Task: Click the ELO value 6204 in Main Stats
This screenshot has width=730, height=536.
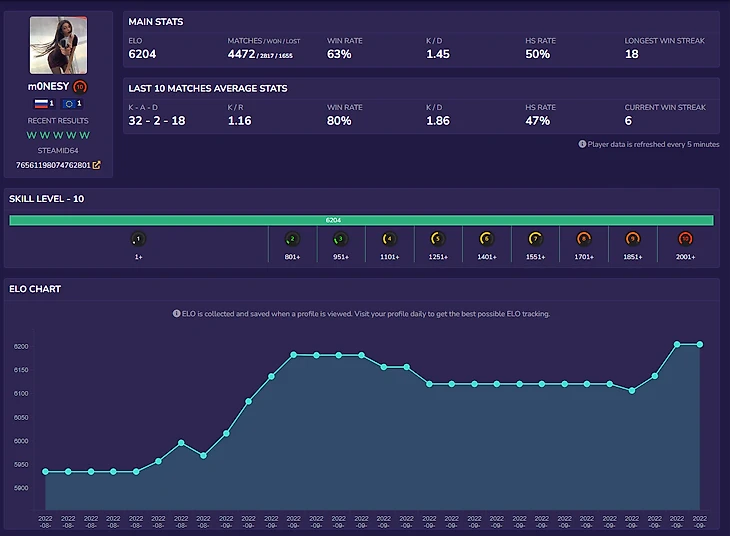Action: 143,54
